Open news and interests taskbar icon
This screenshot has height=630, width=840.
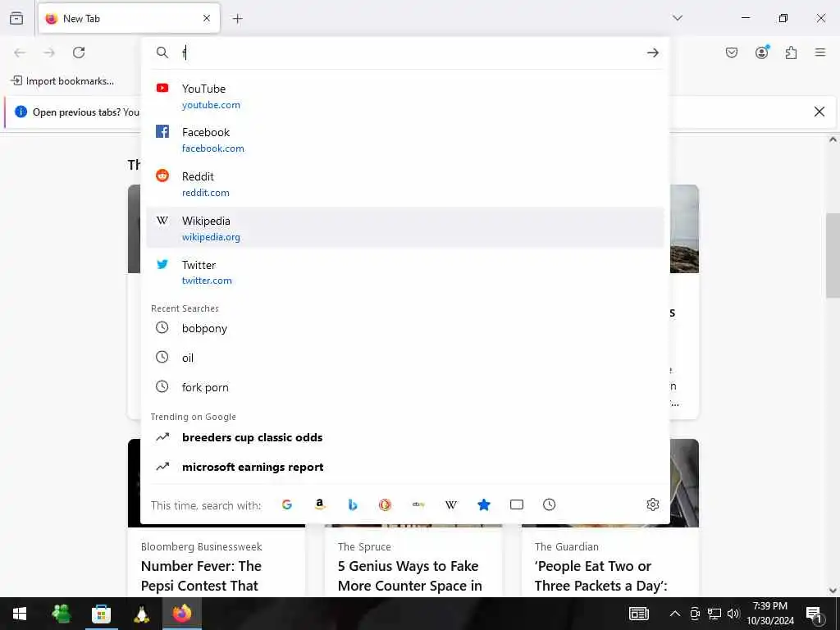(638, 614)
